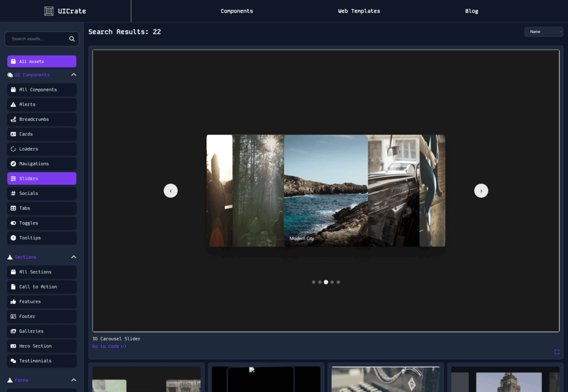Click the UICrate logo icon
The width and height of the screenshot is (568, 392).
pos(49,11)
